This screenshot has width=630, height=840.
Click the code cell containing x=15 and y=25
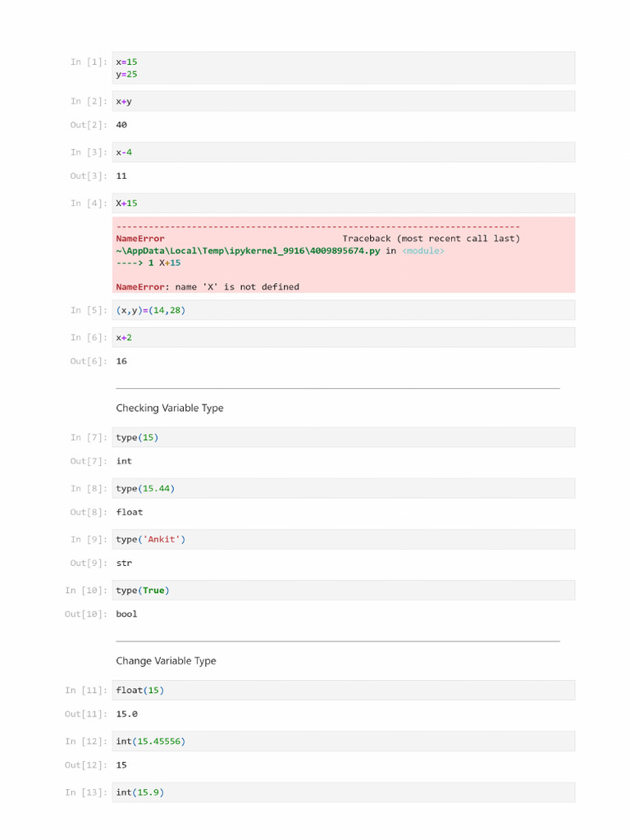coord(343,68)
